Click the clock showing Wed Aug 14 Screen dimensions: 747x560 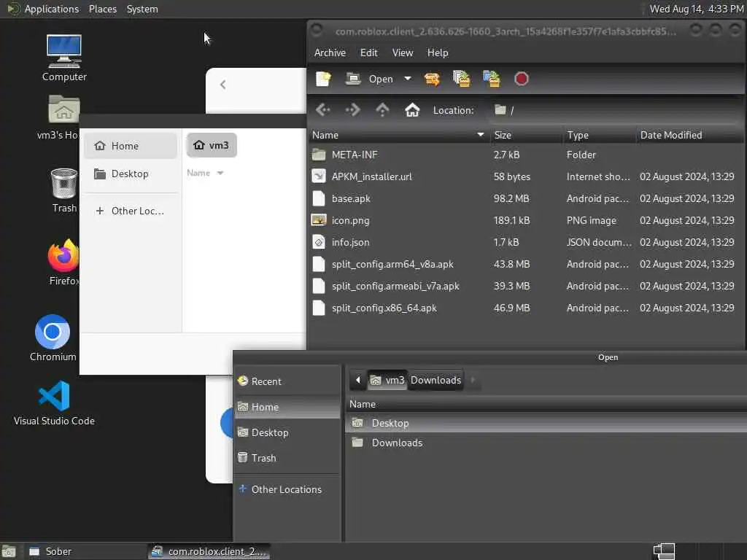(x=697, y=9)
